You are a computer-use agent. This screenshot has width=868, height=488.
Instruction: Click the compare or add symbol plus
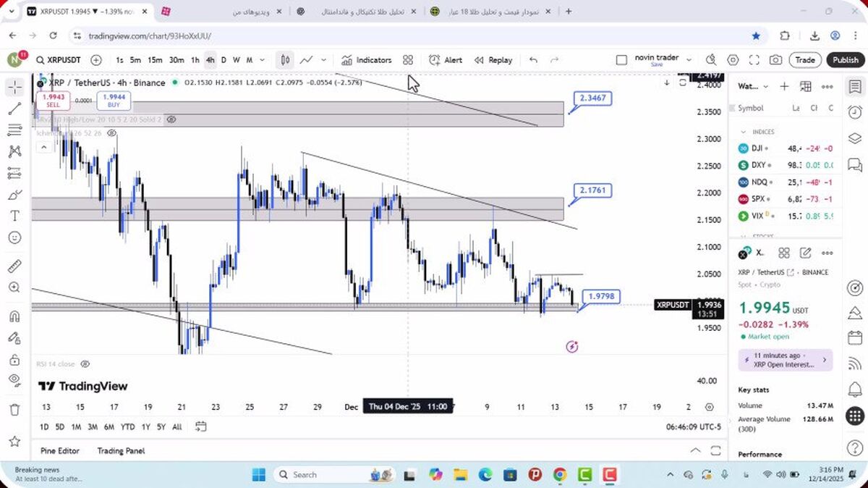(96, 60)
